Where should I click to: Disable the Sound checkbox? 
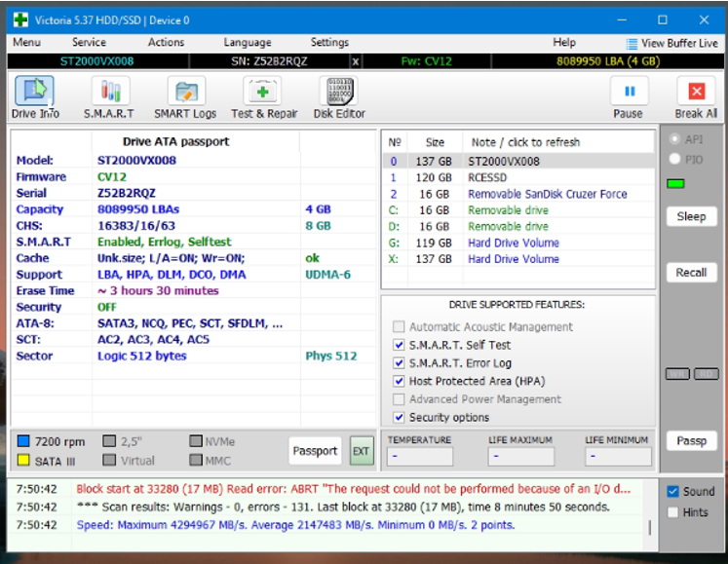(x=672, y=492)
